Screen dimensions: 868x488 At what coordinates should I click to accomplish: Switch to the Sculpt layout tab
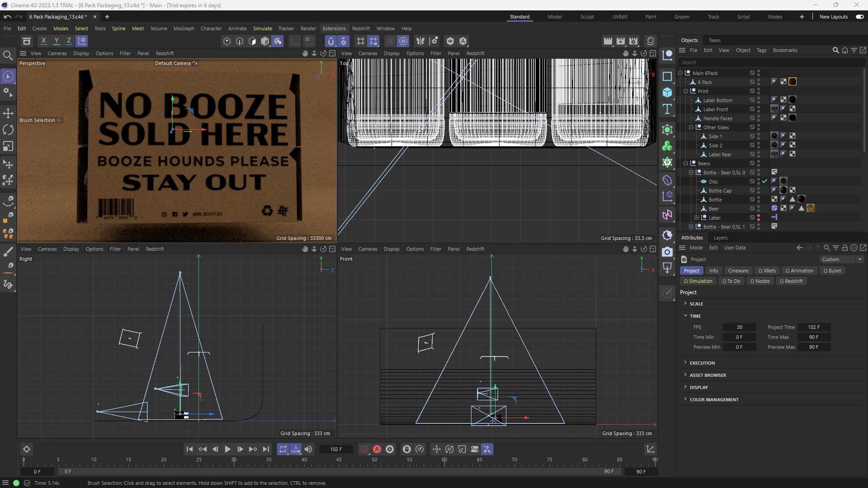[587, 17]
